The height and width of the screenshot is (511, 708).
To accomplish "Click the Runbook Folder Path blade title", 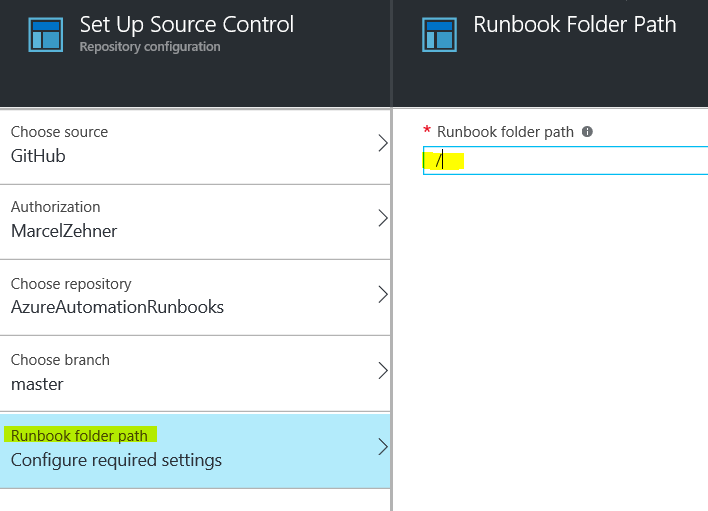I will pyautogui.click(x=574, y=25).
